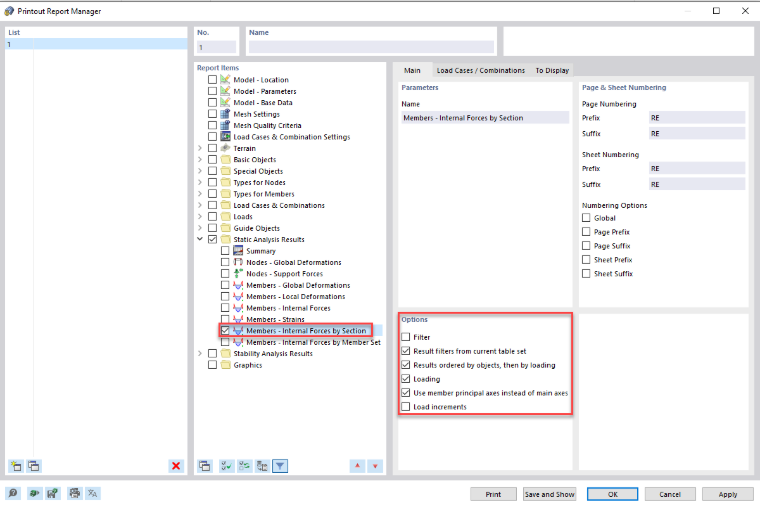Delete the selected report with the red X

click(176, 466)
